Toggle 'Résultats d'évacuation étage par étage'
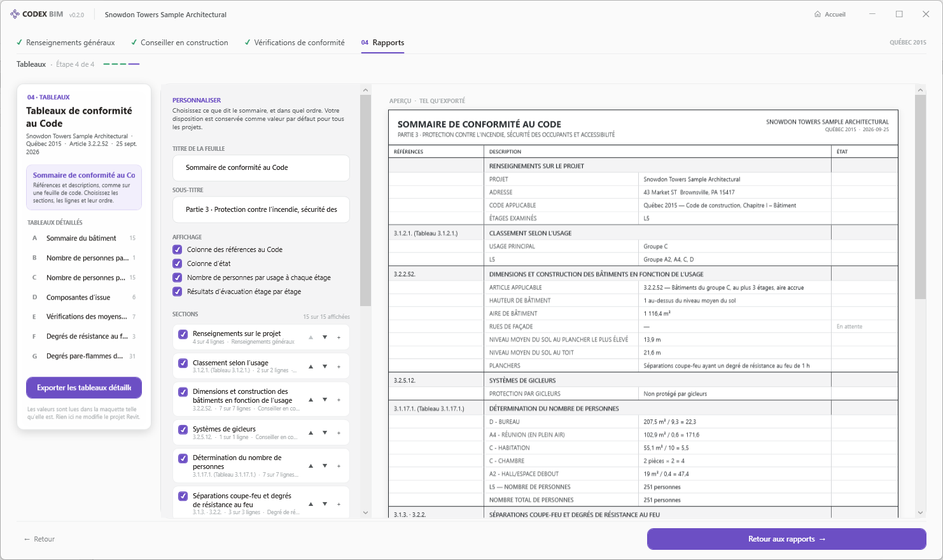This screenshot has width=943, height=560. (178, 291)
